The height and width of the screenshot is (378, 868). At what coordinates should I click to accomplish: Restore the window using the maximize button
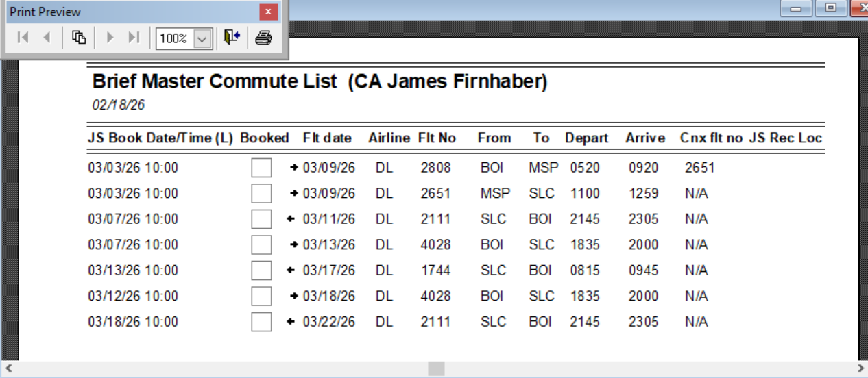tap(830, 8)
